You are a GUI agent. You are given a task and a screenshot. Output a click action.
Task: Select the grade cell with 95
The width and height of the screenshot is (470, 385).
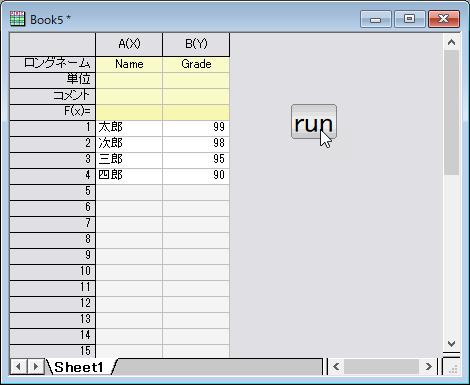click(196, 160)
